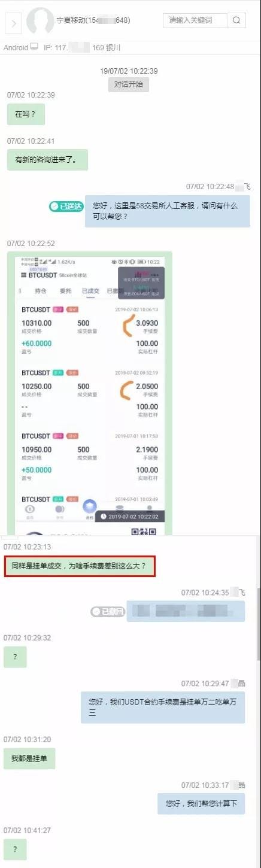This screenshot has height=868, width=261.
Task: Click the chat vertical scrollbar
Action: 259,624
